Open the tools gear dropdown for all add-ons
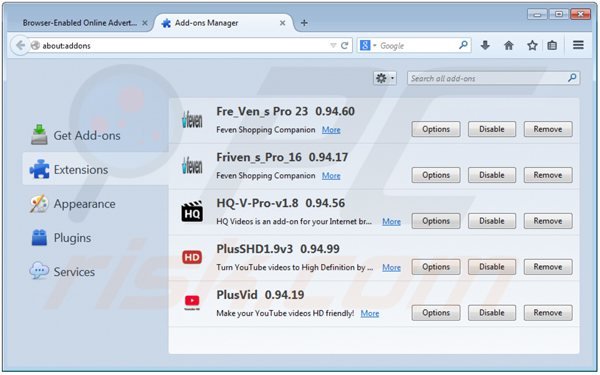Image resolution: width=600 pixels, height=375 pixels. pos(385,78)
